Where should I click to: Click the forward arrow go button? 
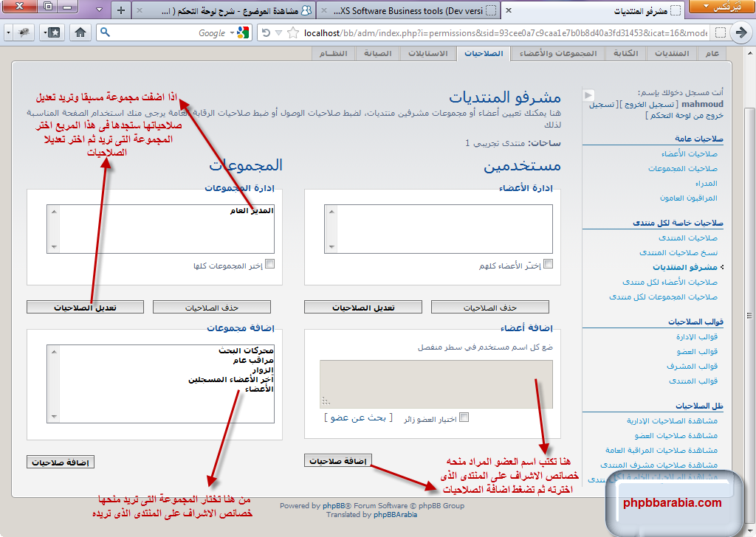pyautogui.click(x=740, y=32)
